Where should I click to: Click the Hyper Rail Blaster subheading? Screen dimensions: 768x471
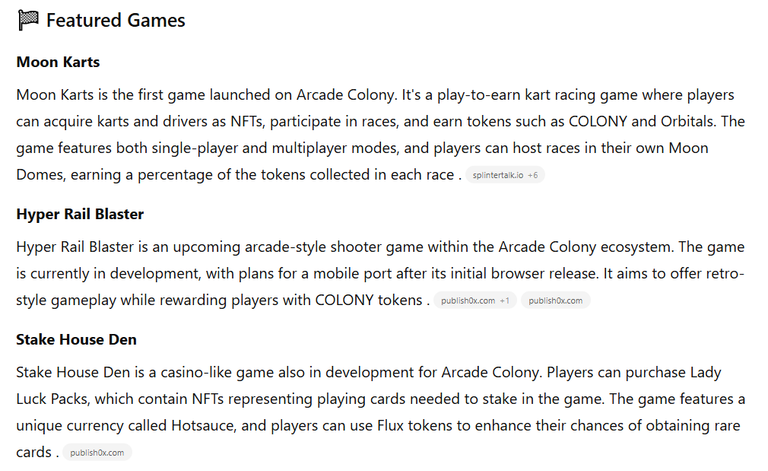[80, 214]
